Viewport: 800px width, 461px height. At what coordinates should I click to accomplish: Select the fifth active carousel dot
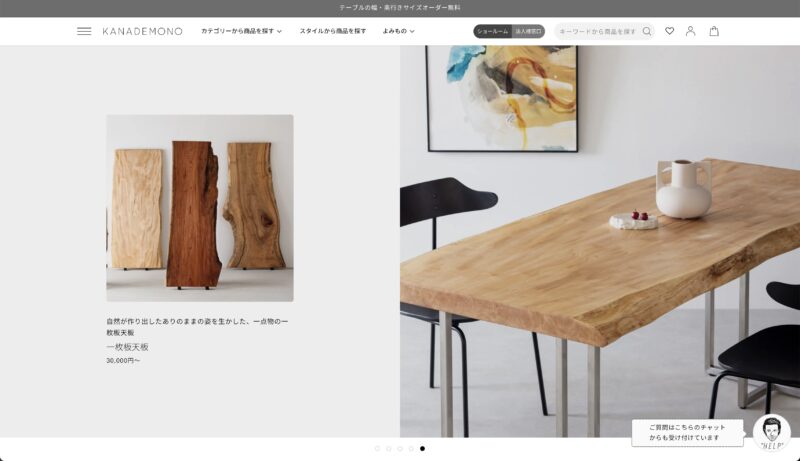422,448
